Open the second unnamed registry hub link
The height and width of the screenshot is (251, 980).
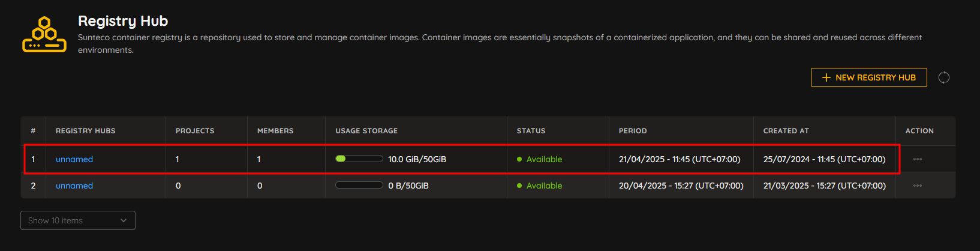(74, 186)
